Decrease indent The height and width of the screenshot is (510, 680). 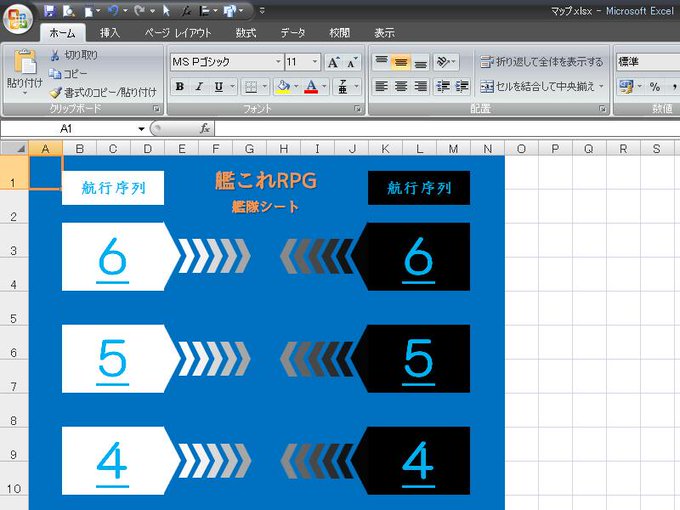point(443,87)
